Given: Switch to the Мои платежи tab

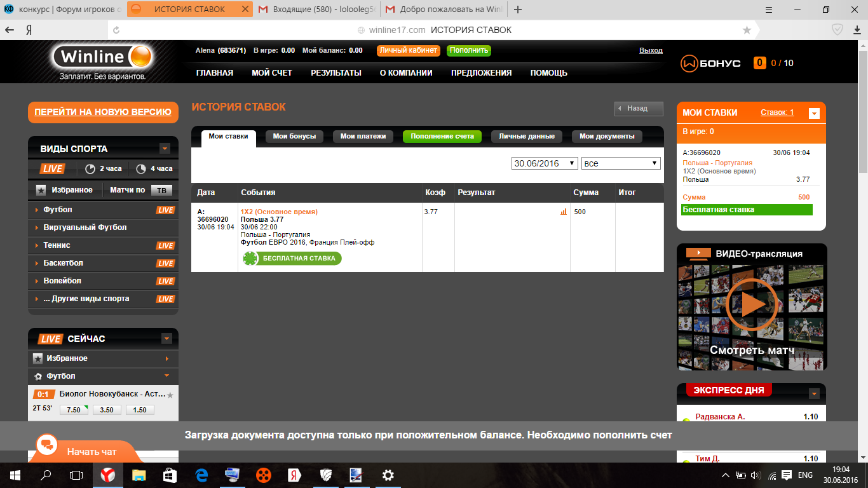Looking at the screenshot, I should pos(363,137).
